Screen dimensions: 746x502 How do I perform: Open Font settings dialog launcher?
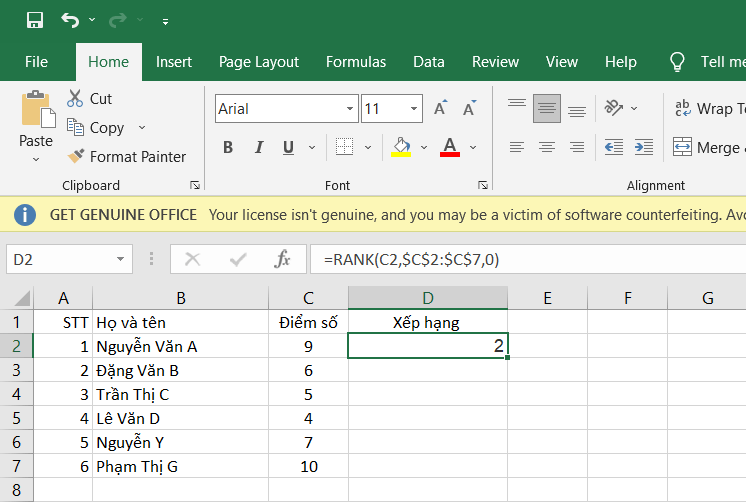483,185
